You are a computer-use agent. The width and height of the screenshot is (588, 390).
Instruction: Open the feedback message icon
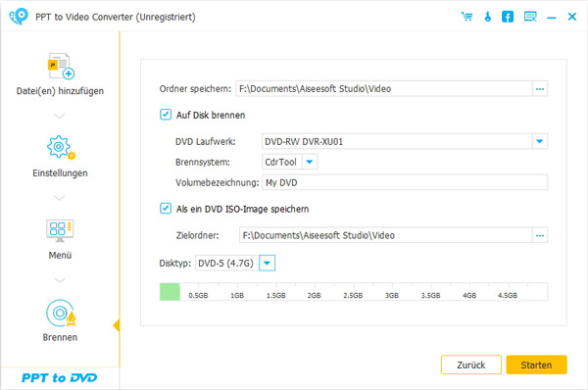(x=530, y=17)
